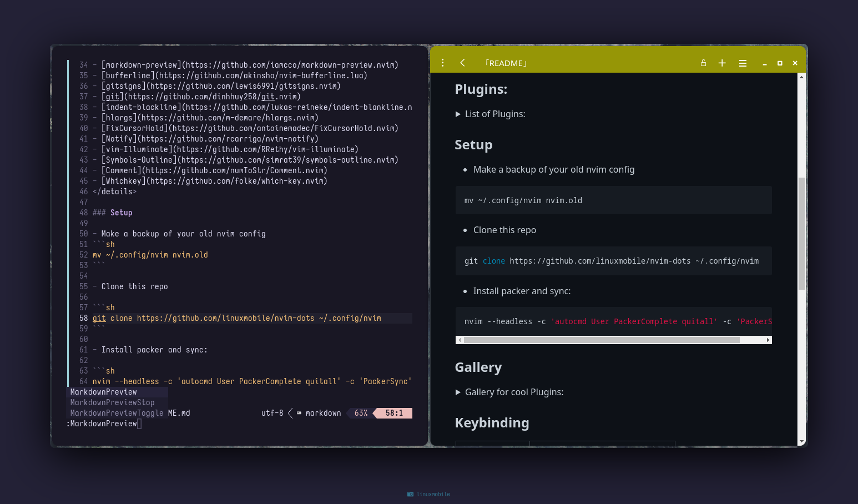858x504 pixels.
Task: Click line 34 markdown-preview link in editor
Action: point(250,65)
